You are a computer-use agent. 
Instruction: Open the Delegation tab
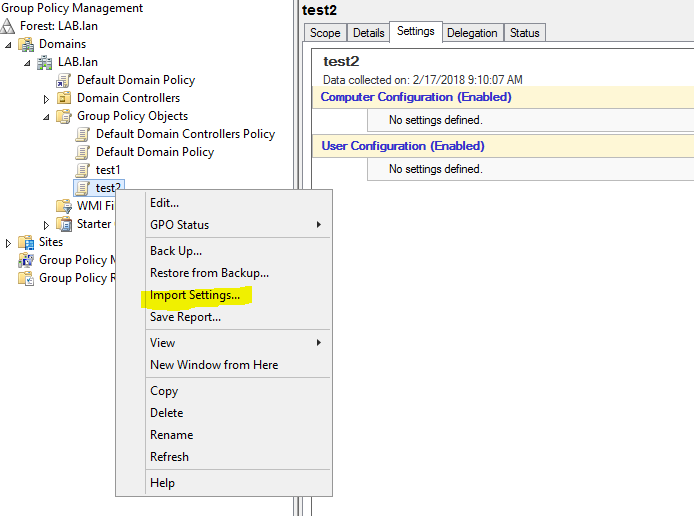472,33
